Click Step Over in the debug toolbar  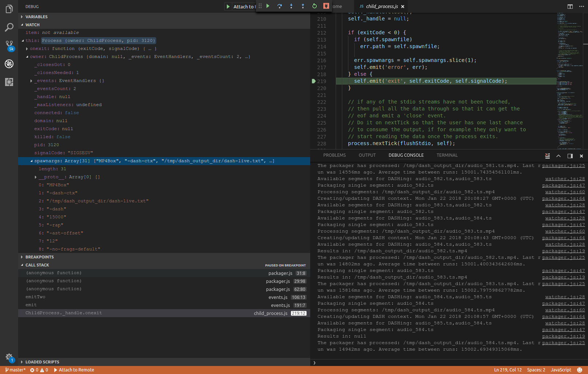coord(280,6)
